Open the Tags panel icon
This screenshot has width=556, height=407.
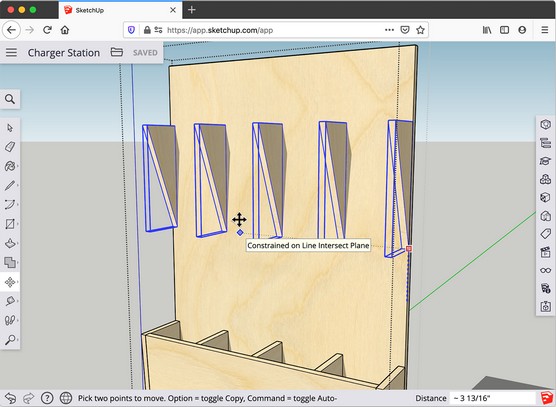pos(545,233)
